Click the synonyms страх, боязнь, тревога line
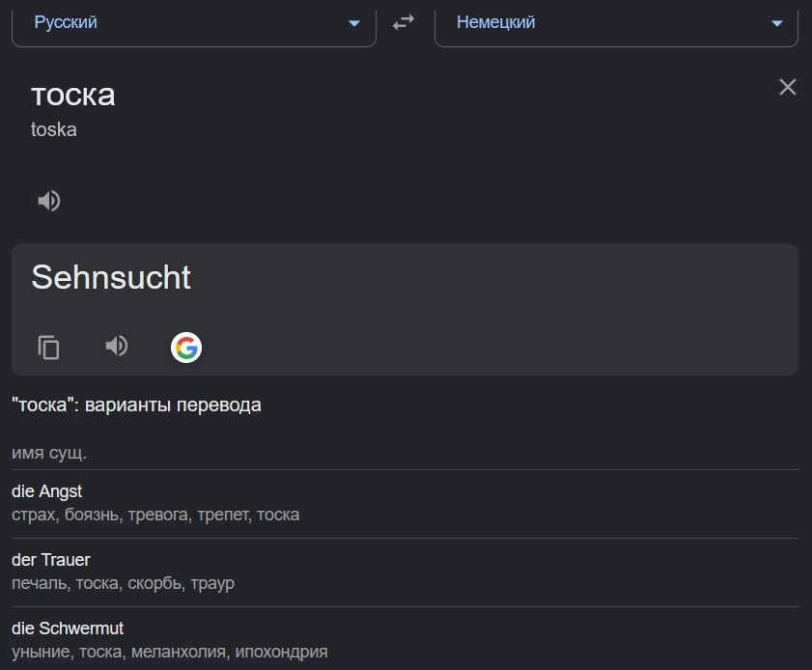812x670 pixels. pos(155,515)
